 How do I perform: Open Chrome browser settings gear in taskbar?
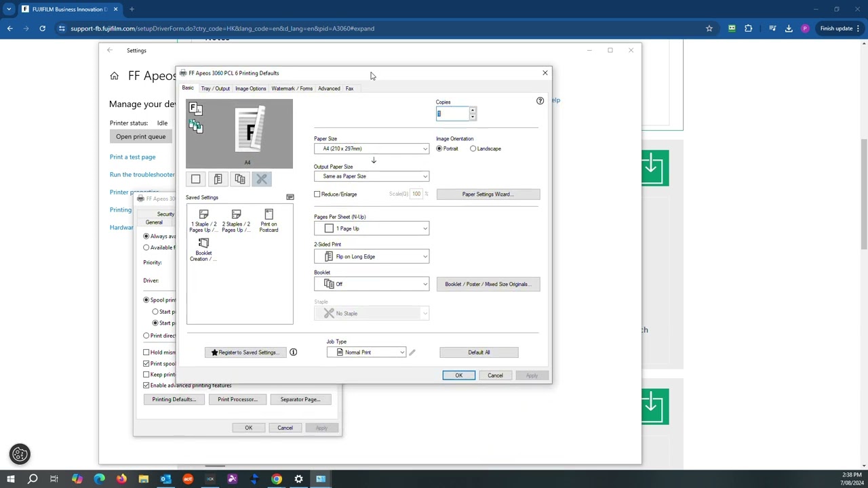pyautogui.click(x=298, y=479)
